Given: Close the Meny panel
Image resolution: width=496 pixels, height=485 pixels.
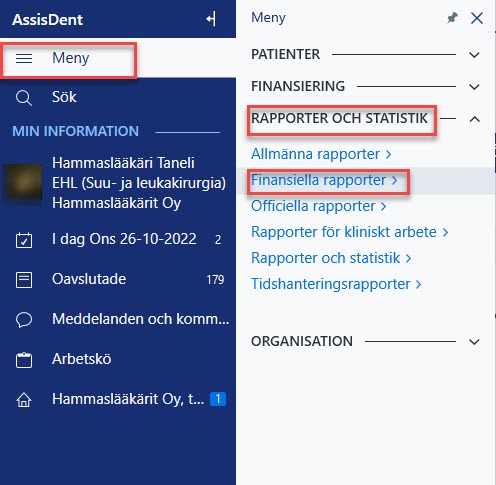Looking at the screenshot, I should pyautogui.click(x=477, y=18).
